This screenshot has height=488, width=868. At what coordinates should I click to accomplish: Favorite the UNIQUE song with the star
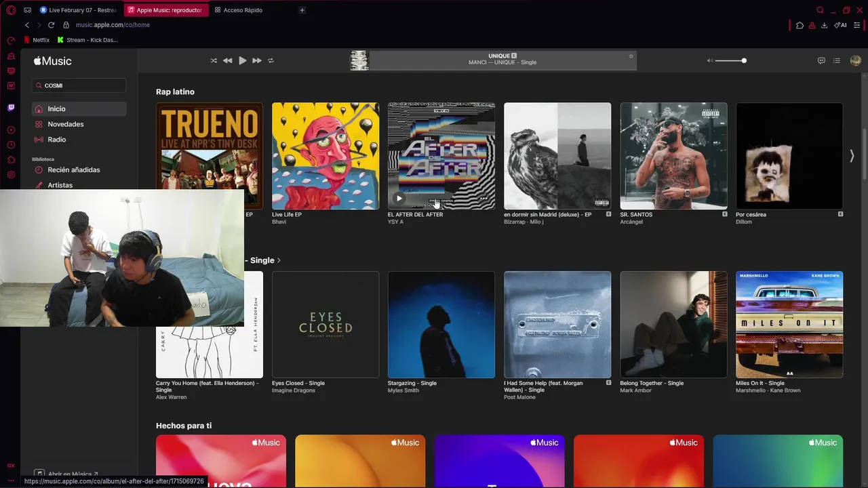pyautogui.click(x=631, y=56)
